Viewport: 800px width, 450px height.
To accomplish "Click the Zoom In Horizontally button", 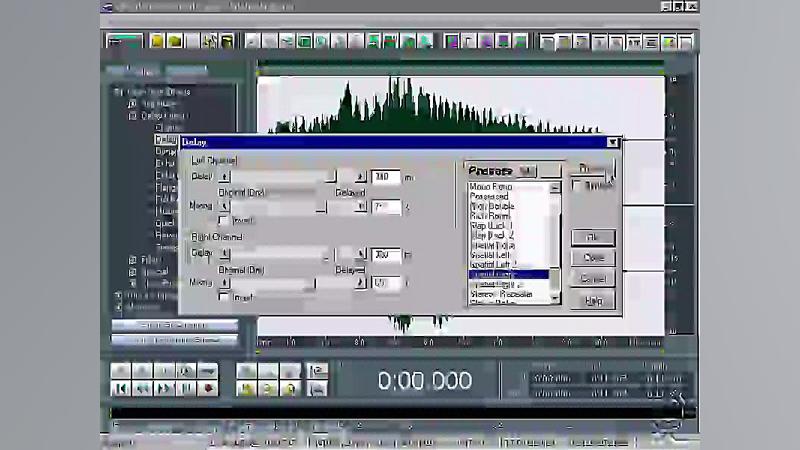I will 246,371.
